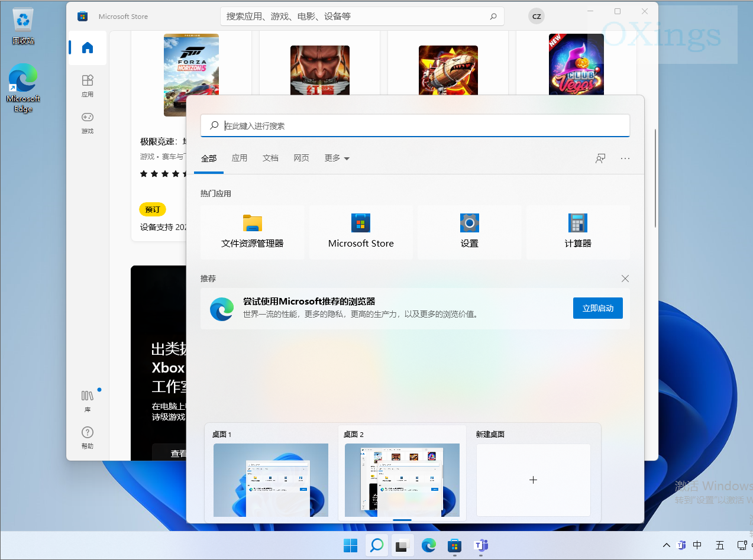
Task: Launch 计算器 from 热门应用
Action: [578, 232]
